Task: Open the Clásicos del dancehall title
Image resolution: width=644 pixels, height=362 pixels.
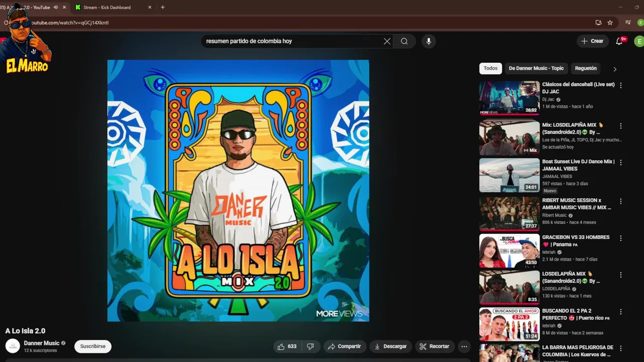Action: point(578,88)
